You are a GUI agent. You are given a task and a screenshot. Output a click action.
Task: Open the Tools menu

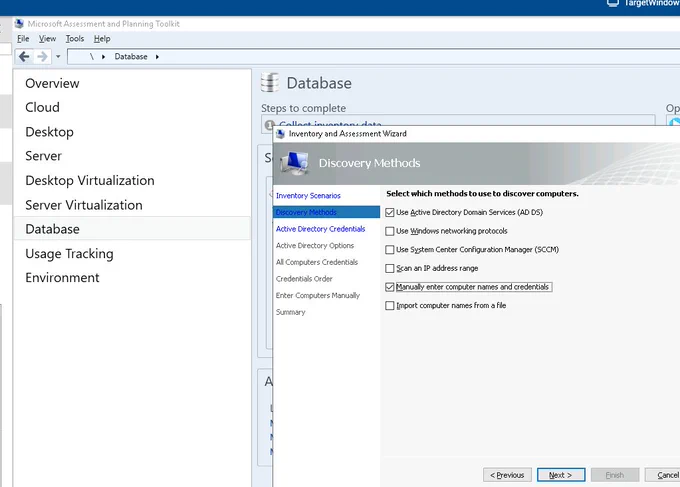pyautogui.click(x=75, y=39)
